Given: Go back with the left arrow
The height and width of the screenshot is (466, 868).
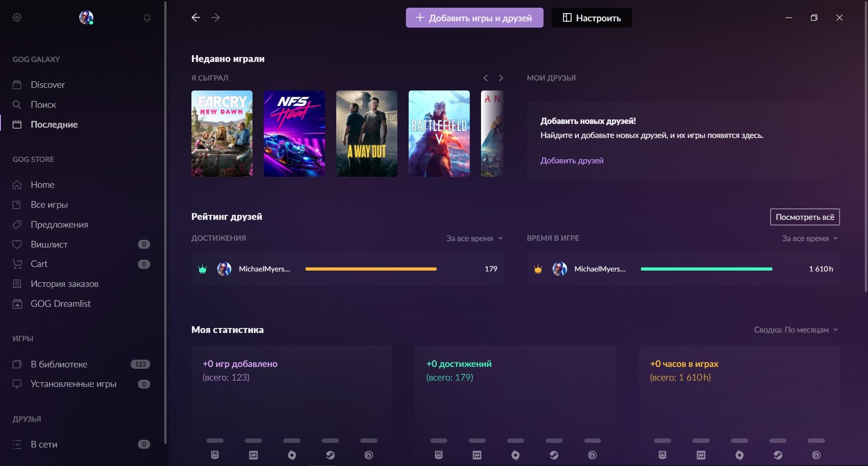Looking at the screenshot, I should (196, 18).
